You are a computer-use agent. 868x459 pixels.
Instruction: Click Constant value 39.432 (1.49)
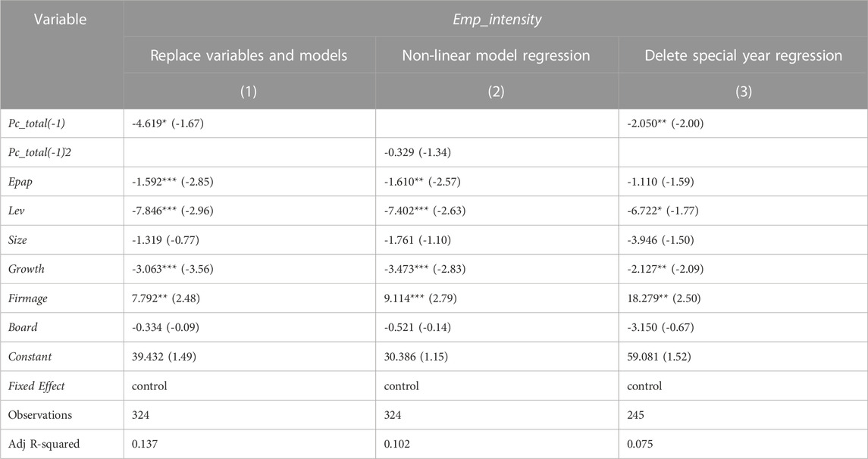164,357
